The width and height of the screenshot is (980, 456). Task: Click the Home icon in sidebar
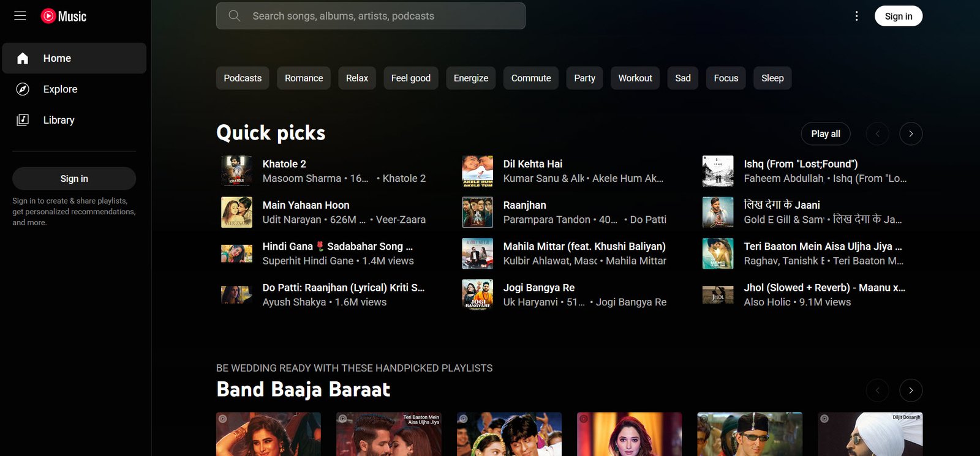23,58
